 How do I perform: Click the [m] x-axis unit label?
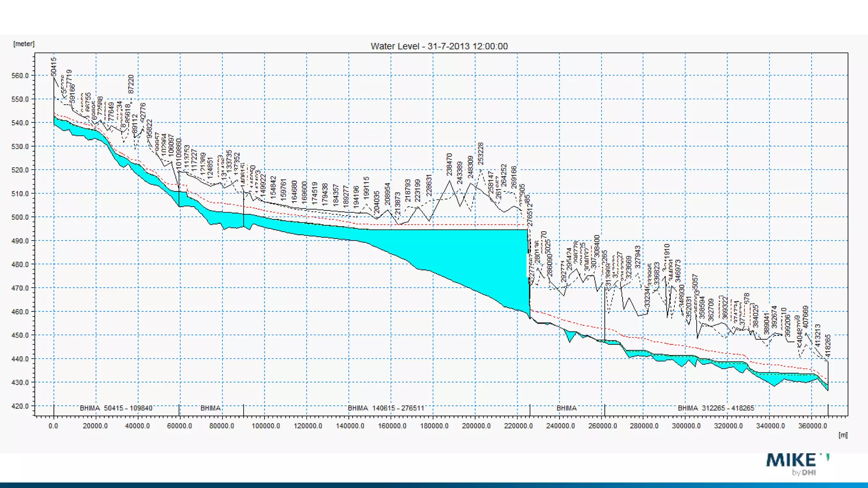point(843,435)
